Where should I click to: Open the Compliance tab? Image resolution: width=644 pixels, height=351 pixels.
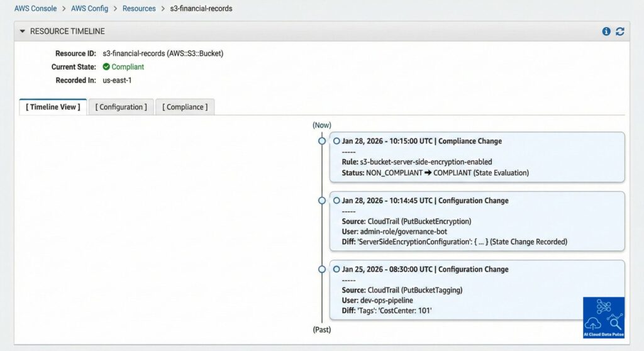point(185,107)
